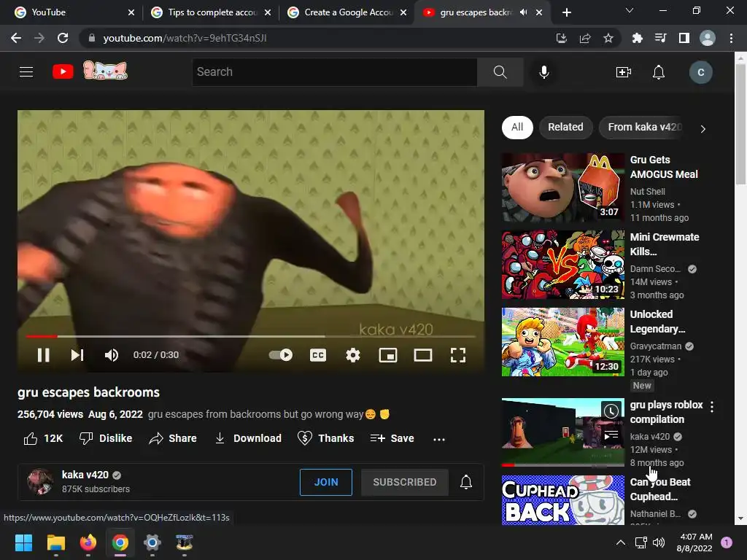Image resolution: width=747 pixels, height=560 pixels.
Task: Expand video description text
Action: click(268, 414)
